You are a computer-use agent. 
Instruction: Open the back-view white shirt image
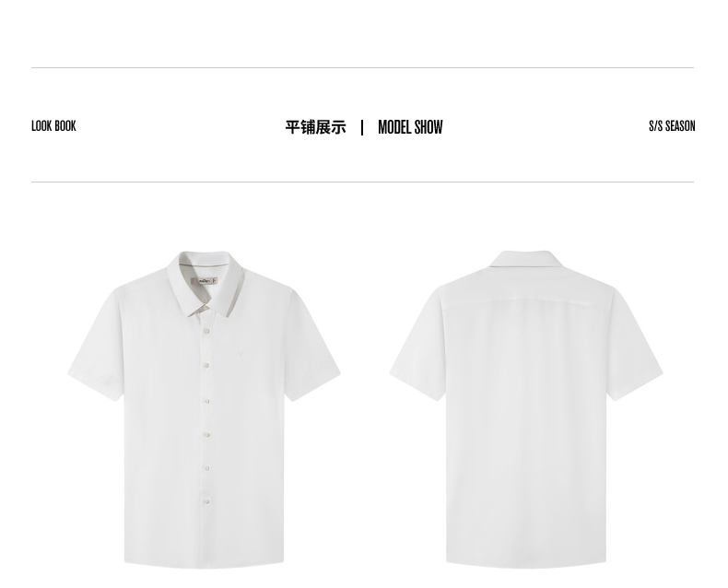point(526,409)
